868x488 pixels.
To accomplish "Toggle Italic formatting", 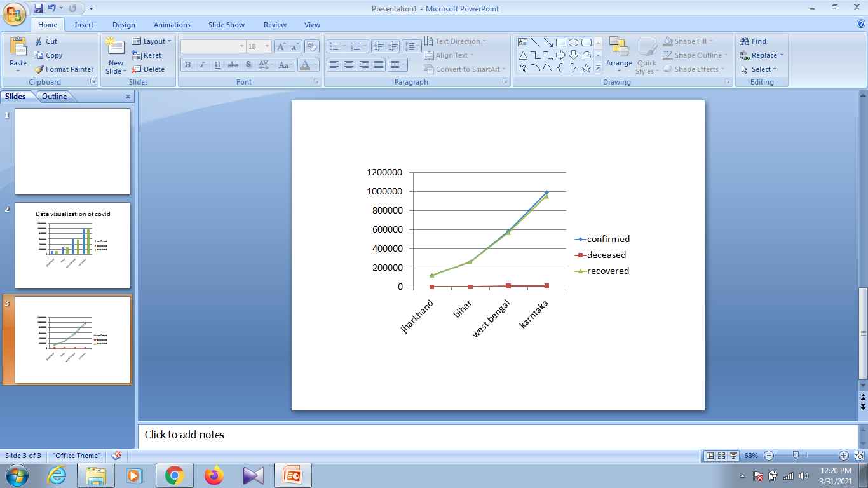I will (x=203, y=65).
